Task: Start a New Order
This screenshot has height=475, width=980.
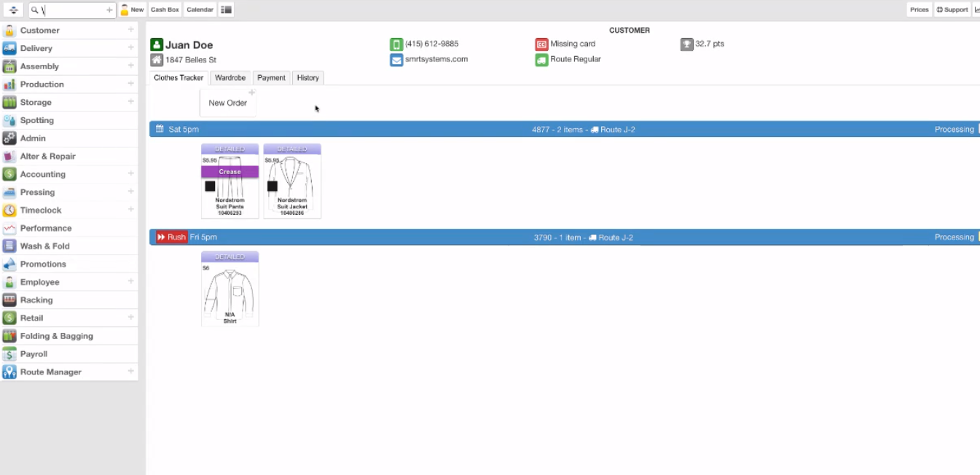Action: 227,103
